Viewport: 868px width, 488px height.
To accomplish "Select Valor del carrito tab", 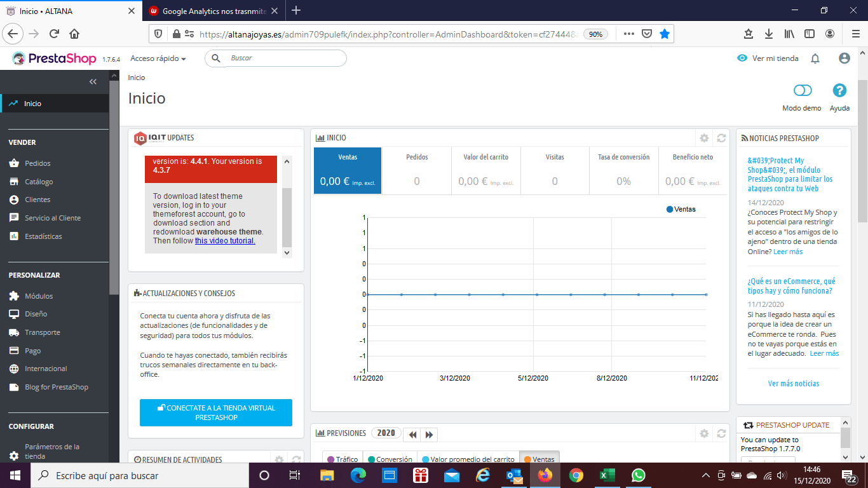I will 486,171.
